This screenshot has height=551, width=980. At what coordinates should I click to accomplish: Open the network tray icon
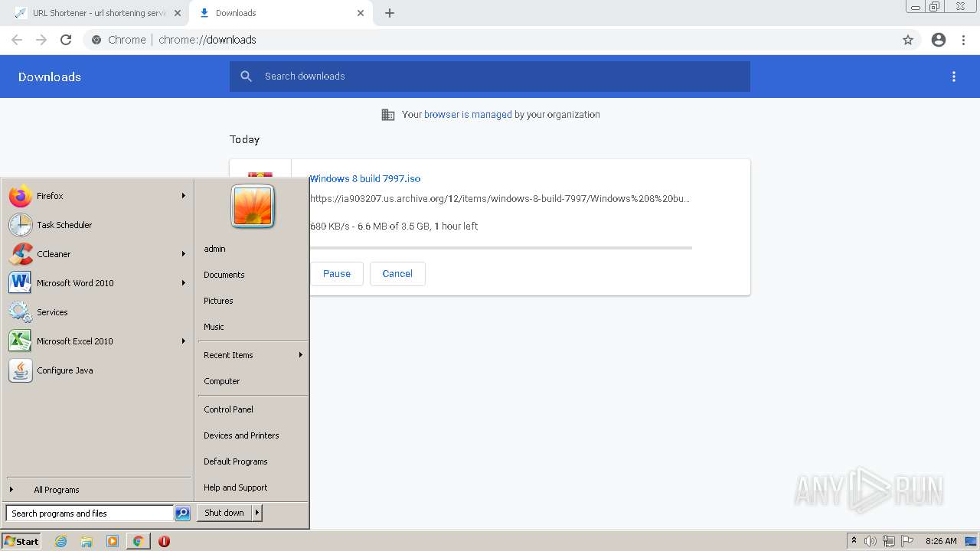tap(889, 541)
